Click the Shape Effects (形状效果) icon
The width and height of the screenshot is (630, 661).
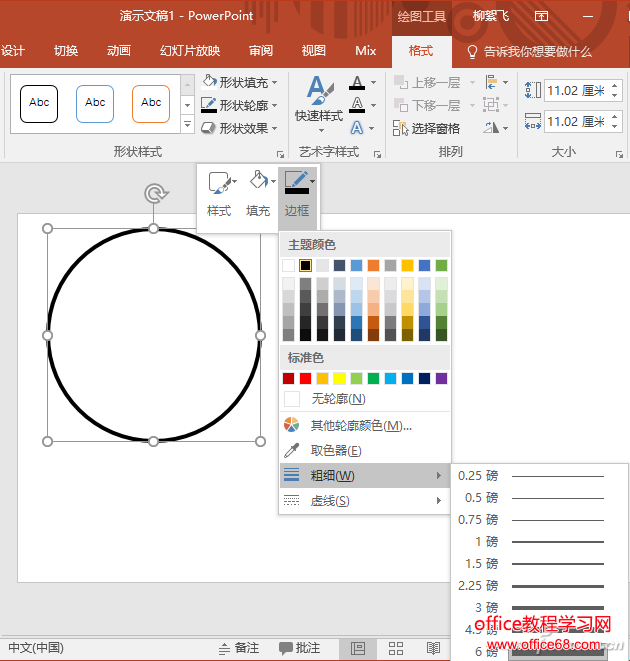point(209,128)
